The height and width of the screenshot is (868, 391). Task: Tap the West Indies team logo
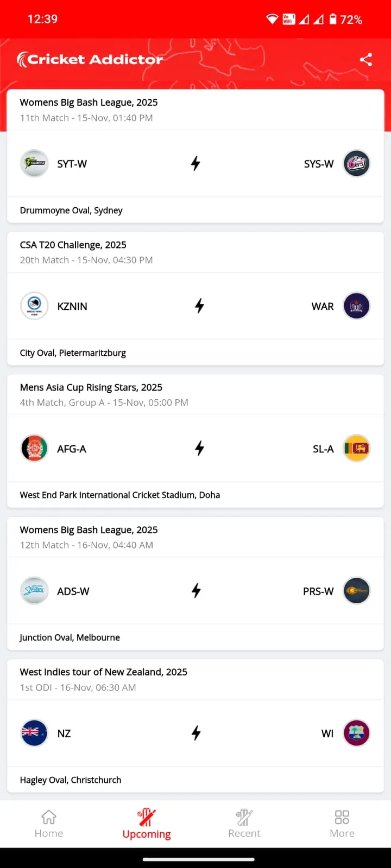coord(356,733)
